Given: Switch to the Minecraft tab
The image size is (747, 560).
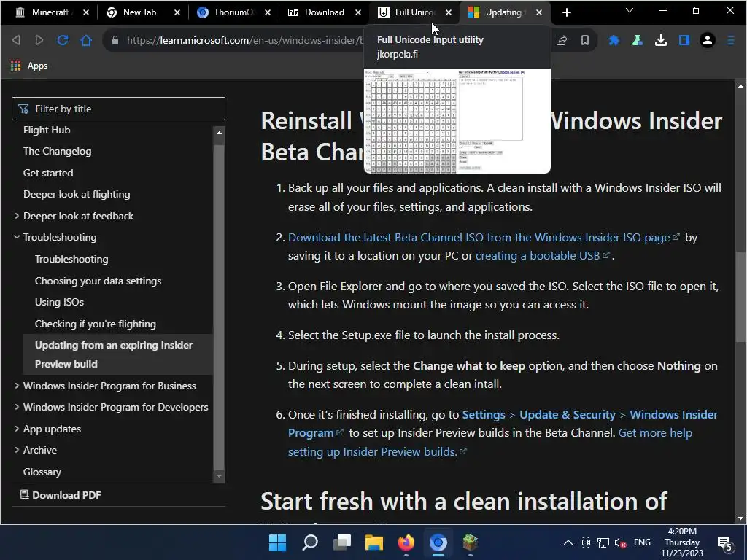Looking at the screenshot, I should [x=43, y=12].
